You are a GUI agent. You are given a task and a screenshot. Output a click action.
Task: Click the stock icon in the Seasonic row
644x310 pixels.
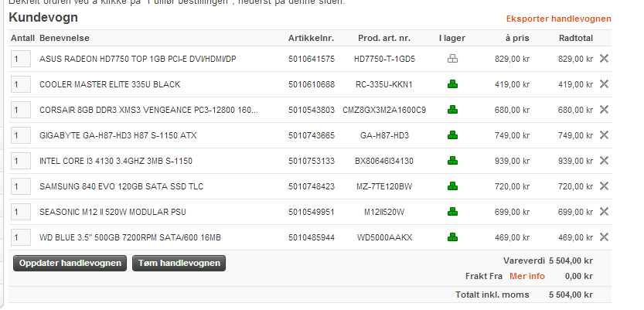point(452,212)
